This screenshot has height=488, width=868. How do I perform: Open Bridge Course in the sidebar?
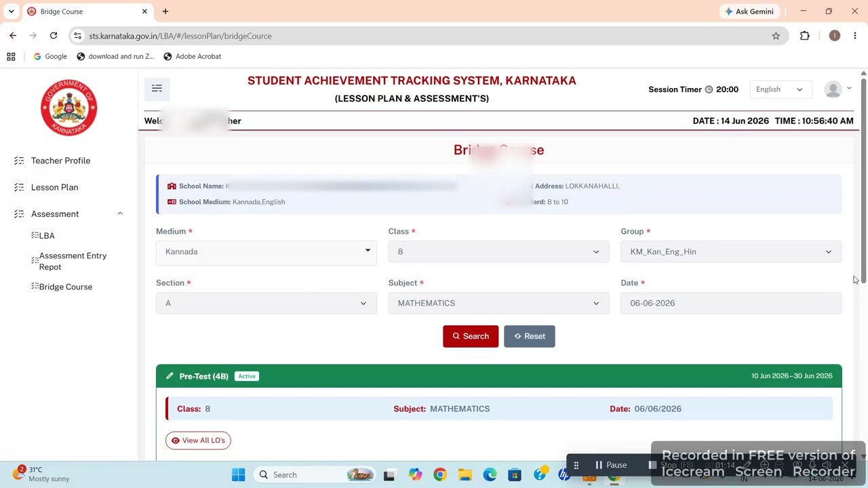65,287
